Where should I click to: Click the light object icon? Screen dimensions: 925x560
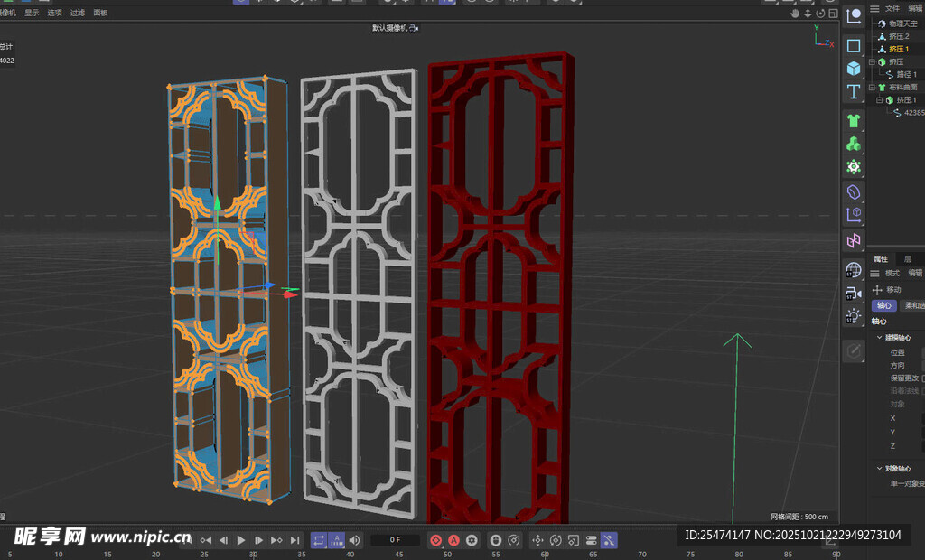coord(854,316)
